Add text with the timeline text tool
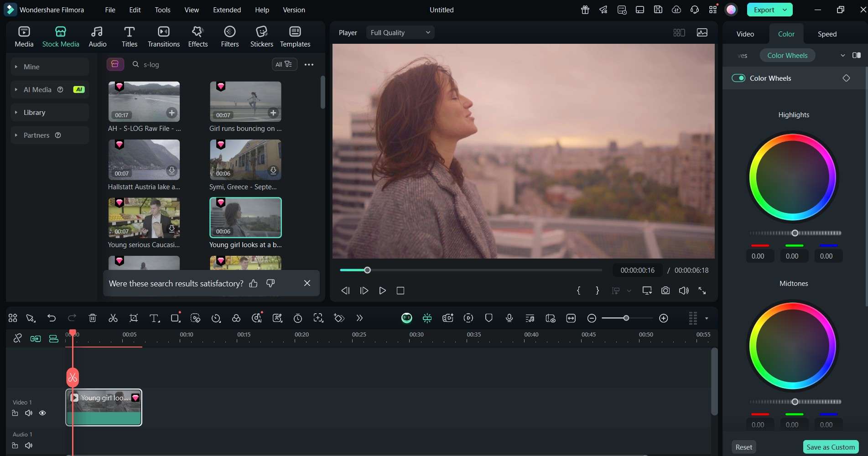868x456 pixels. 154,318
